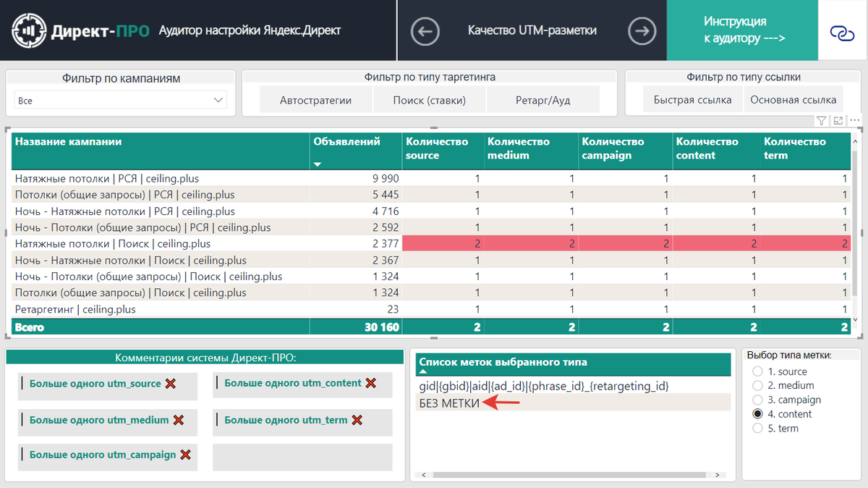
Task: Open the table filter funnel icon
Action: 822,120
